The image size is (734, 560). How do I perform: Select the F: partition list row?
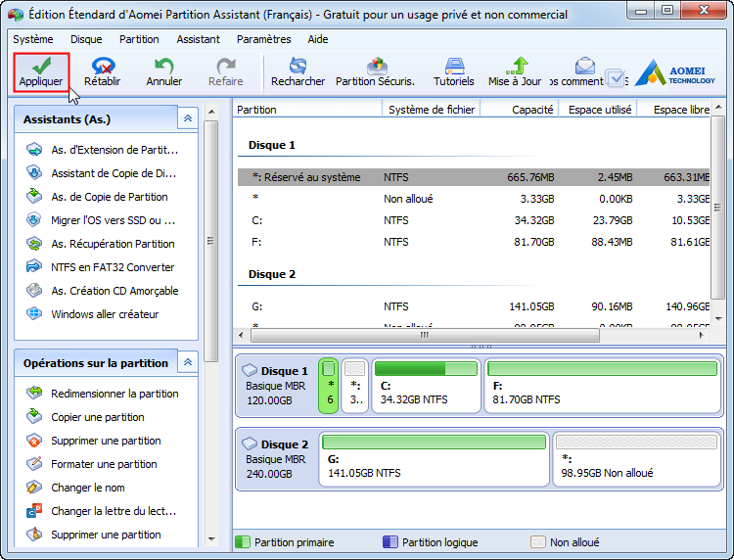click(474, 242)
